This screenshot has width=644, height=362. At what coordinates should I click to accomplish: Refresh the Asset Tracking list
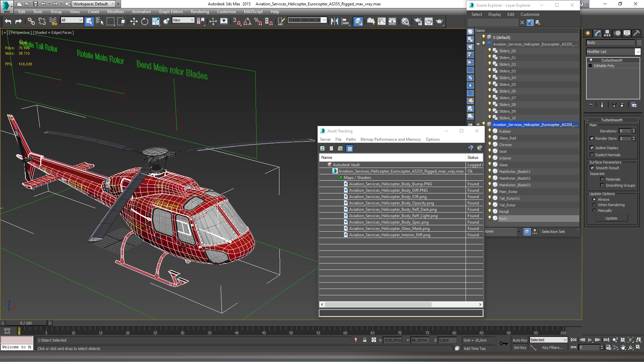(322, 148)
